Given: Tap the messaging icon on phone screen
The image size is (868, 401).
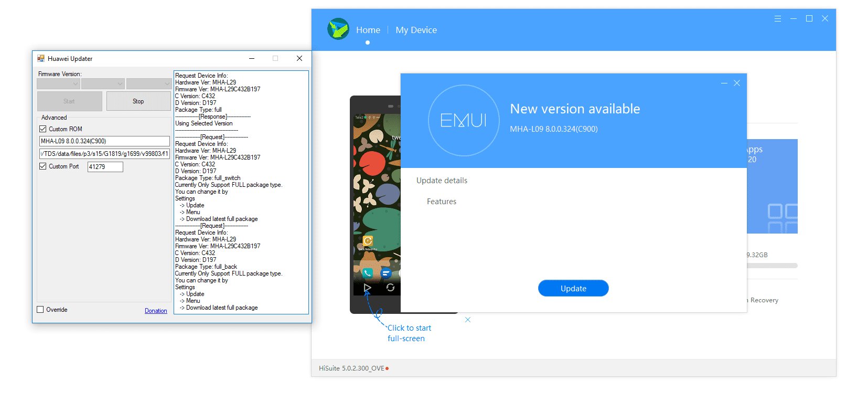Looking at the screenshot, I should click(386, 273).
